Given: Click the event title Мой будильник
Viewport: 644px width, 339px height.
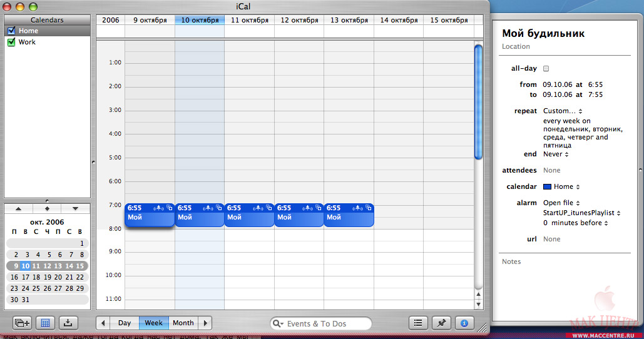Looking at the screenshot, I should tap(543, 34).
